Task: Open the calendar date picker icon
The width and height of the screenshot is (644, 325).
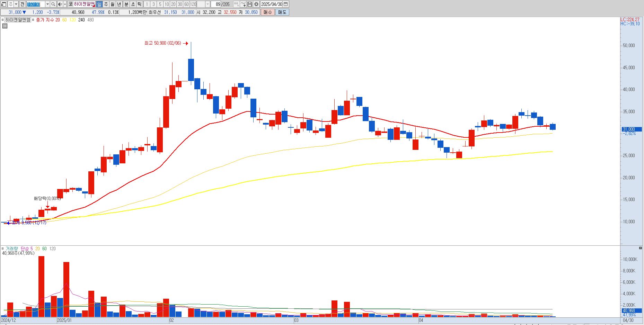Action: pyautogui.click(x=286, y=4)
